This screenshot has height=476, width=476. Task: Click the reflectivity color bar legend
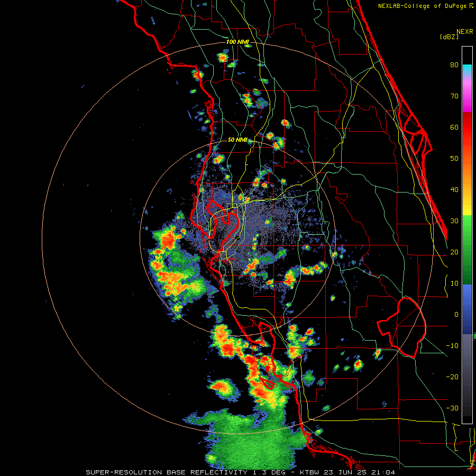[x=467, y=235]
